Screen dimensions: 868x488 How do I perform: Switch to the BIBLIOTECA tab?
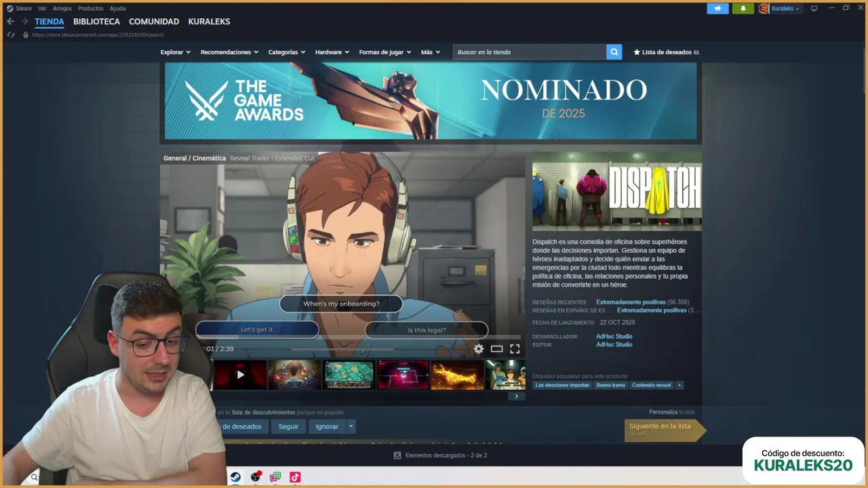click(96, 22)
